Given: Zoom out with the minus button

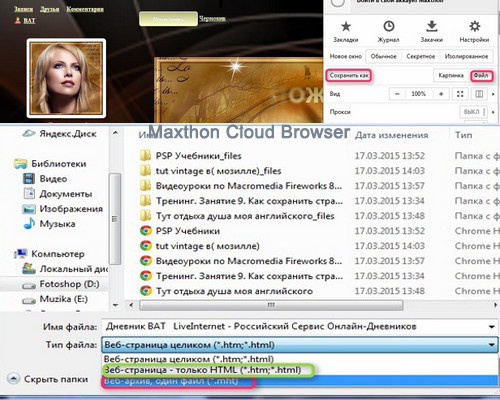Looking at the screenshot, I should 397,94.
